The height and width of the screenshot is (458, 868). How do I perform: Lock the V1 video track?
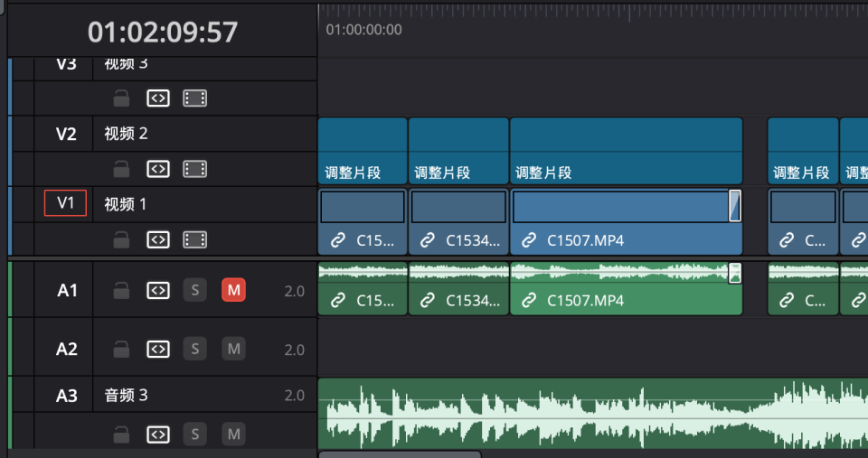pos(121,239)
